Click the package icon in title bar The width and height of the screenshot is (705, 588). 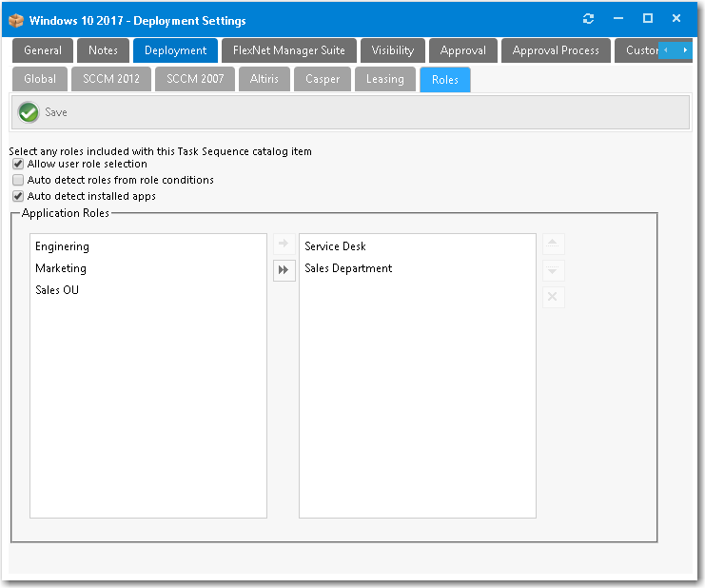(x=15, y=20)
